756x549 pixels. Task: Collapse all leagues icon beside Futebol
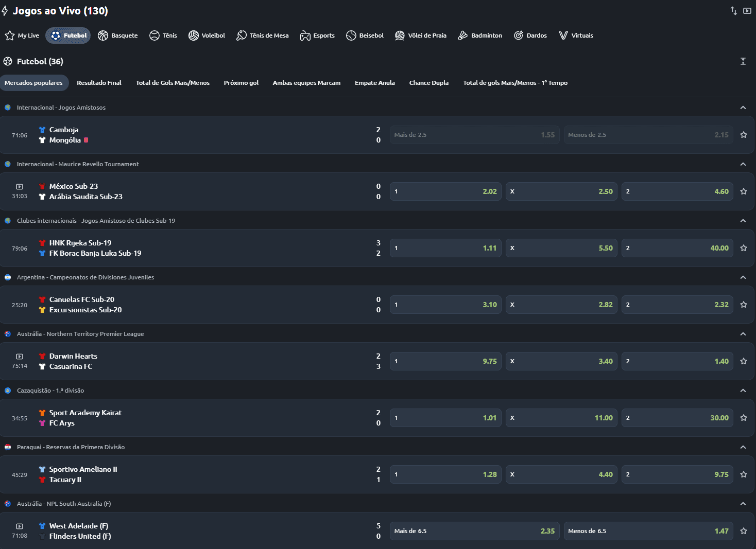click(743, 61)
